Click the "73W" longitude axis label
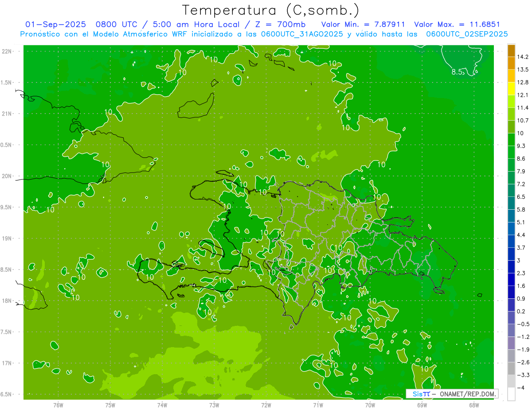This screenshot has width=532, height=411. point(214,404)
